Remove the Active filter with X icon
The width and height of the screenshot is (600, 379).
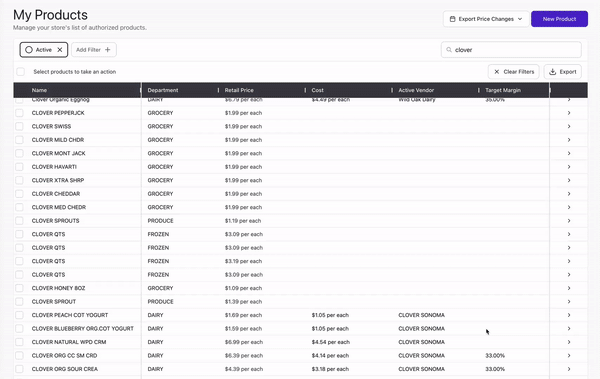click(60, 50)
